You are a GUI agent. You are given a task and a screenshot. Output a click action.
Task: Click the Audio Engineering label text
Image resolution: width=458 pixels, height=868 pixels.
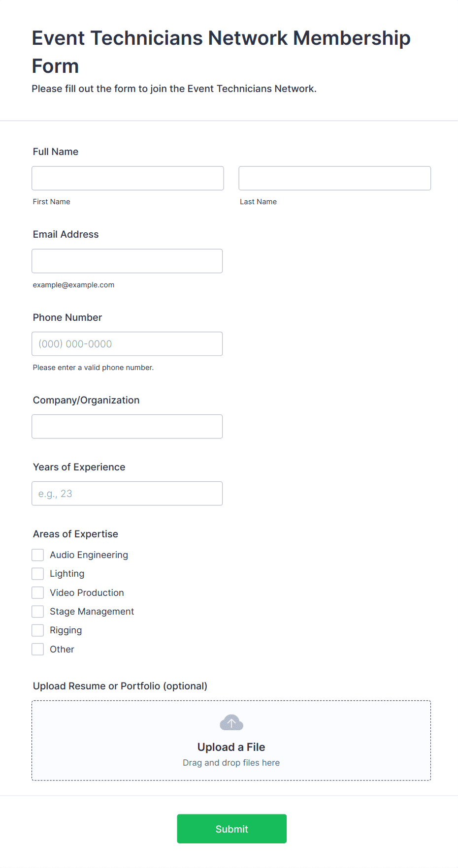coord(89,555)
